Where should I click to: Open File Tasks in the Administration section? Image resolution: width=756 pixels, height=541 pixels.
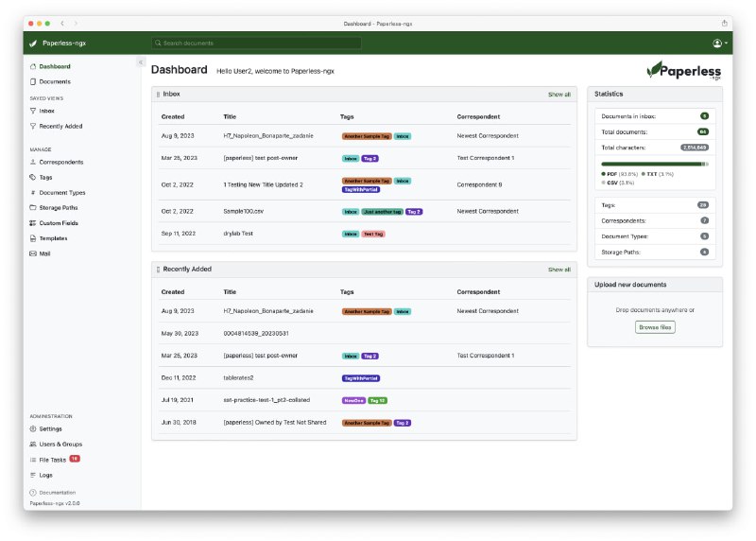pyautogui.click(x=53, y=459)
